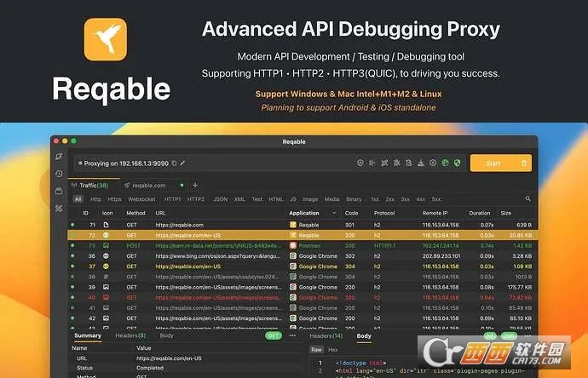
Task: Click size value 175.77 KB in row 39
Action: click(519, 287)
